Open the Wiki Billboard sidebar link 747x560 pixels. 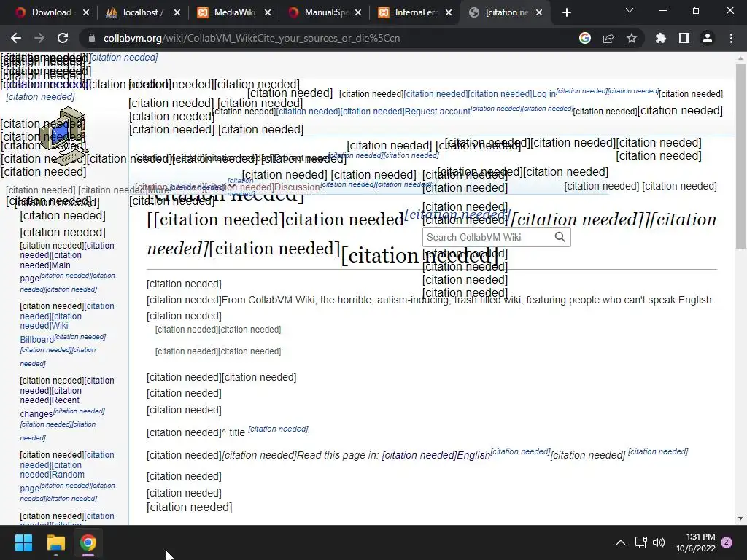[44, 332]
